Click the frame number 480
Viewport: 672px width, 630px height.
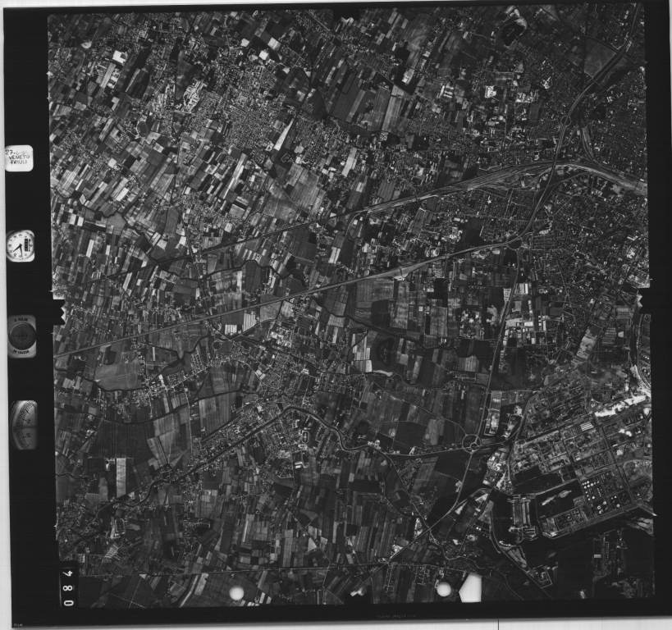pyautogui.click(x=67, y=584)
